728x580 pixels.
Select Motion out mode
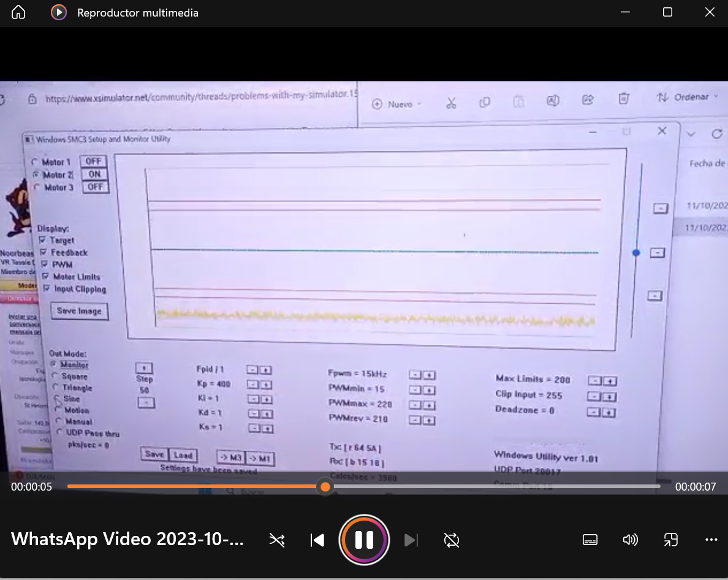coord(58,409)
